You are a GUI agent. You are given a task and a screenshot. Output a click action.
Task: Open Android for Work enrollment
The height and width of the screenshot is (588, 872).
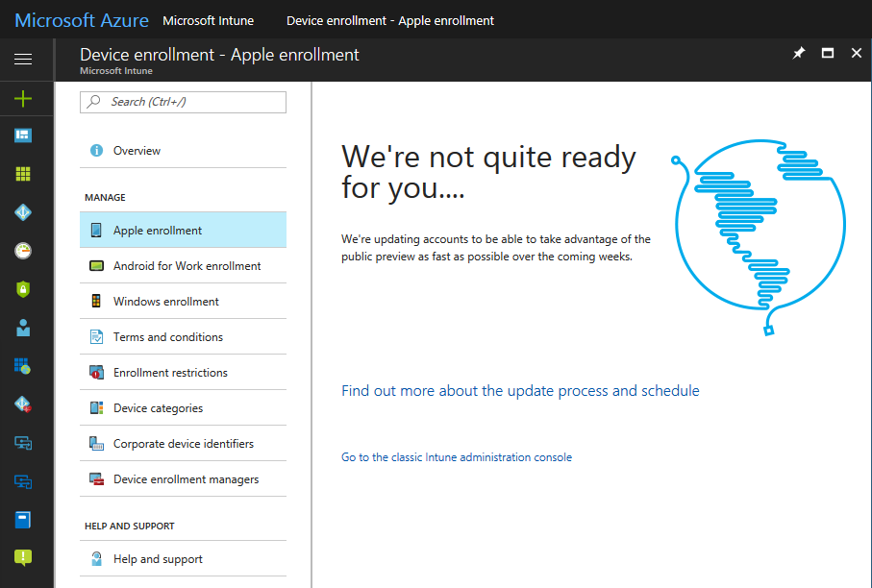point(183,265)
